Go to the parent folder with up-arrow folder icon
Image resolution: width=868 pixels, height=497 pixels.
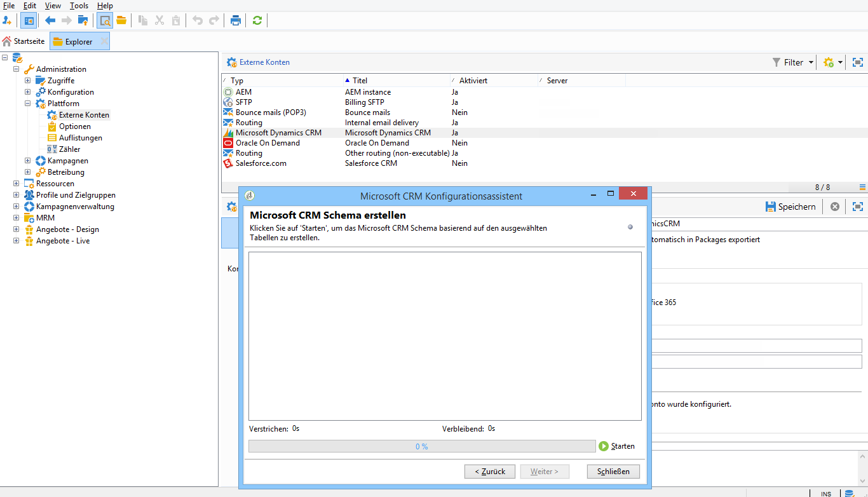pos(83,20)
